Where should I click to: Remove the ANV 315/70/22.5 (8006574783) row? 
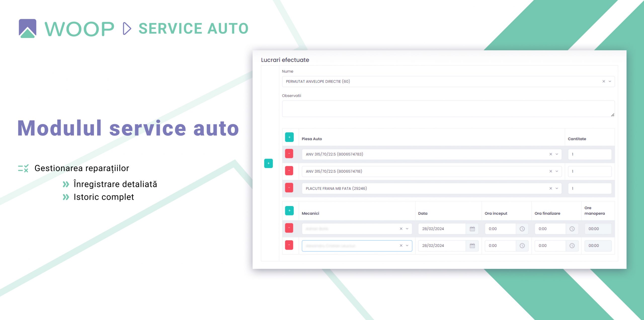click(x=289, y=153)
